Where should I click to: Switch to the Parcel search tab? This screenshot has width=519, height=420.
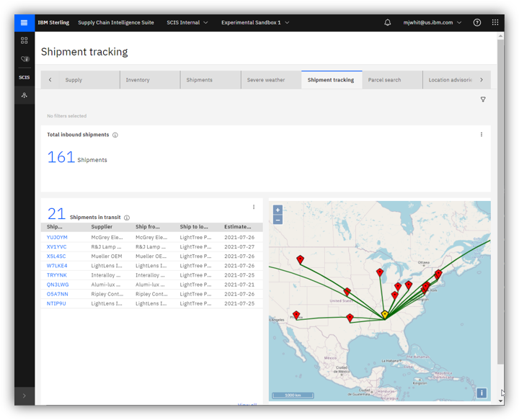tap(392, 80)
